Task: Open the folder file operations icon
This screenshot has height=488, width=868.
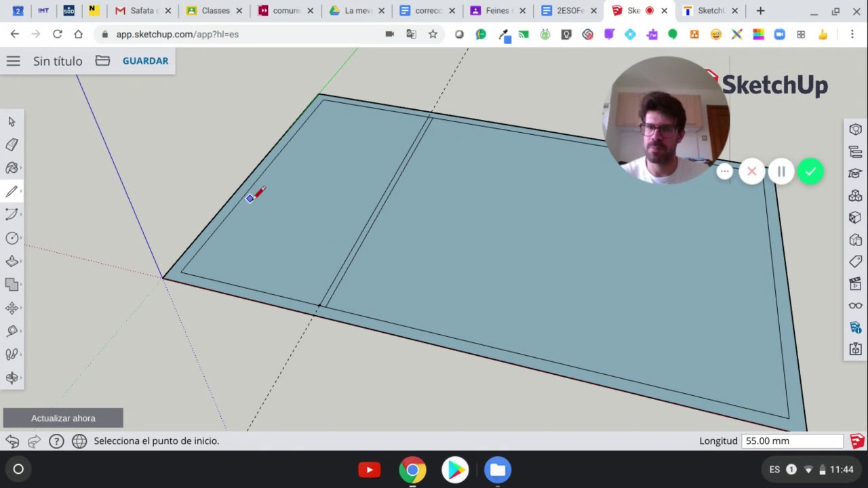Action: tap(102, 61)
